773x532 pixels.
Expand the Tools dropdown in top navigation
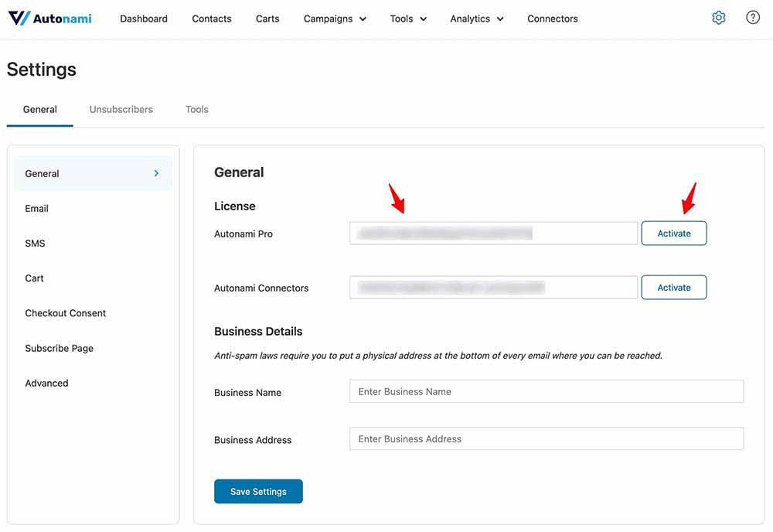[408, 19]
